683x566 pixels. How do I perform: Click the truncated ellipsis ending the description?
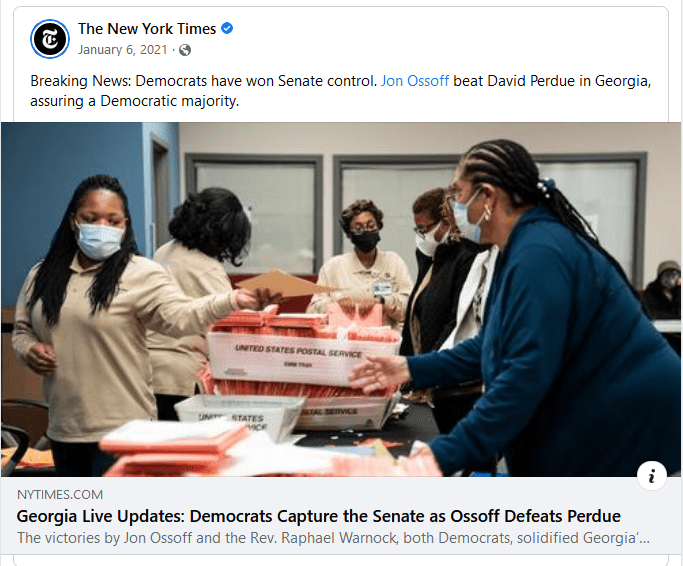(x=644, y=539)
